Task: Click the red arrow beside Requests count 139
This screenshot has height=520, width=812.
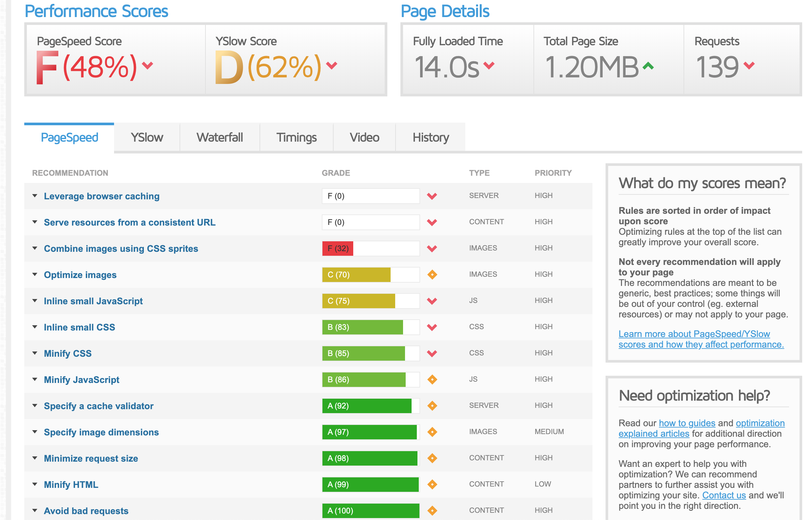Action: coord(749,65)
